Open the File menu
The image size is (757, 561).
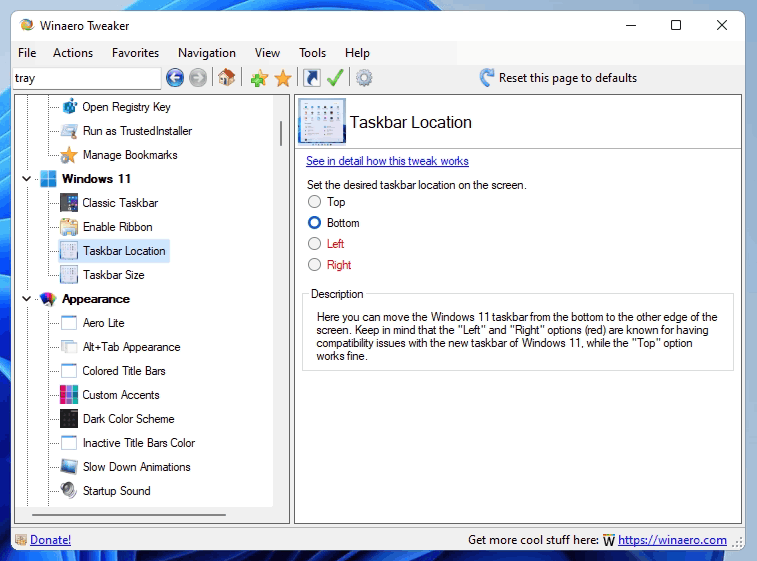click(27, 53)
